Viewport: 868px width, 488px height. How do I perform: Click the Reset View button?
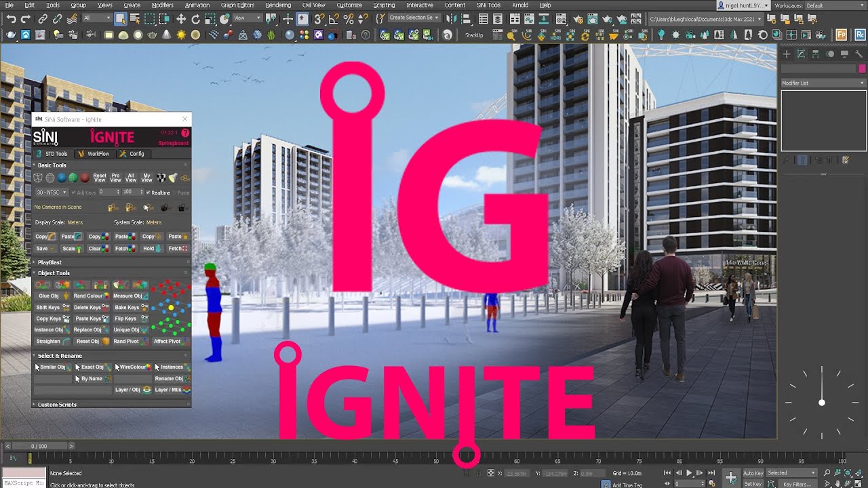coord(100,178)
